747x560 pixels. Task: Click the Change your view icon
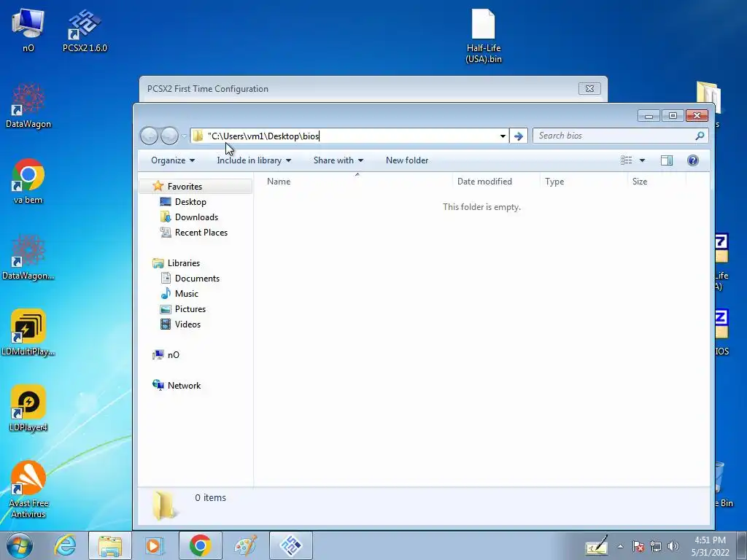[x=626, y=160]
